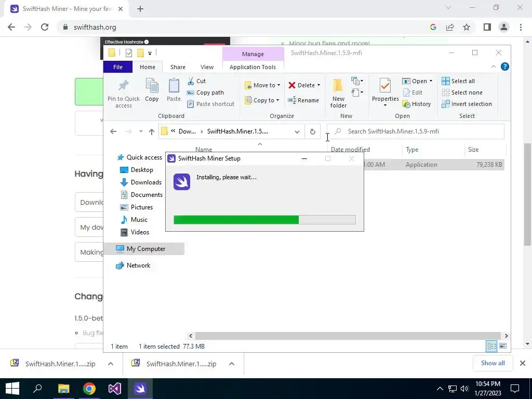Collapse the Explorer ribbon
This screenshot has height=399, width=532.
pos(494,67)
